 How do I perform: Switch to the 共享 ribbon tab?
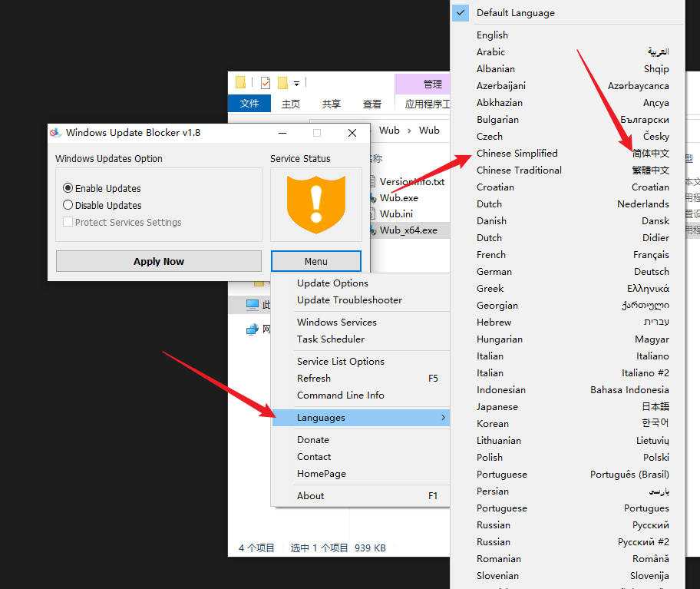[x=332, y=104]
